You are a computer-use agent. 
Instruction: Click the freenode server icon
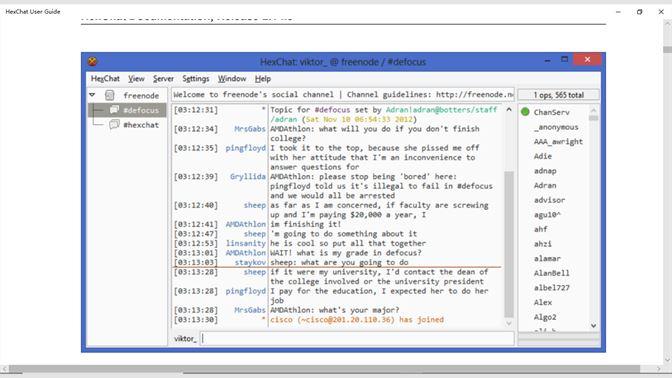110,95
